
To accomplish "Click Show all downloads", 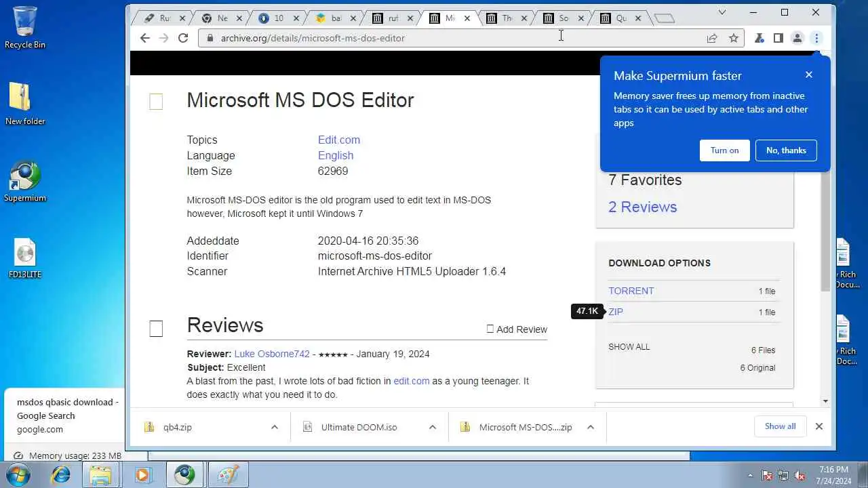I will point(780,426).
